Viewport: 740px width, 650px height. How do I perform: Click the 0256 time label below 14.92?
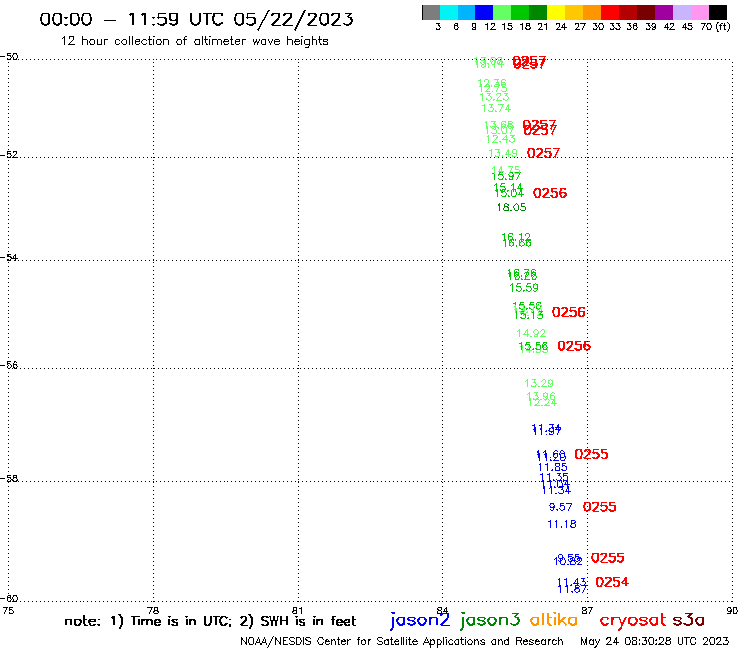point(574,346)
